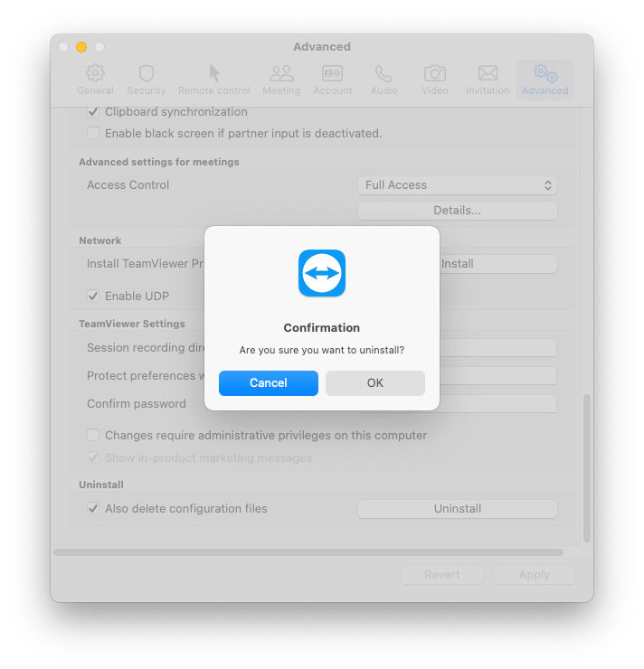
Task: Click the horizontal scrollbar at bottom
Action: pyautogui.click(x=308, y=552)
